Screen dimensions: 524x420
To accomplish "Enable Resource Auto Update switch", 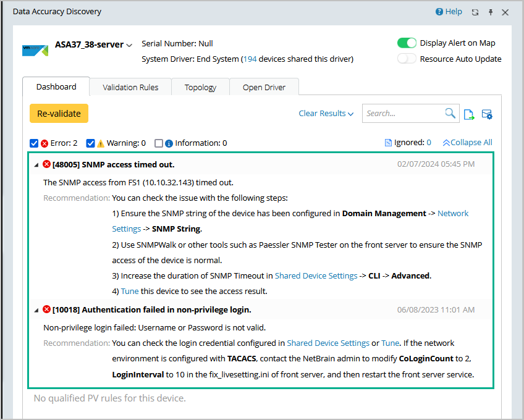I will 407,59.
